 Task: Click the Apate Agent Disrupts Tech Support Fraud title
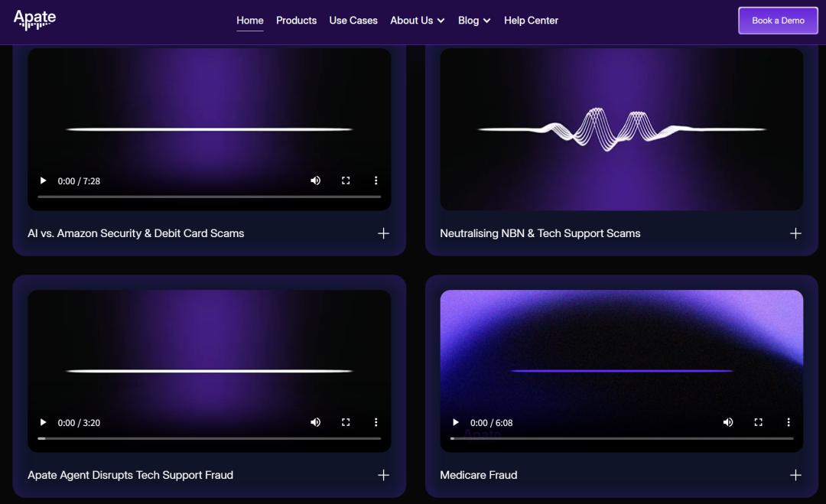[x=130, y=475]
